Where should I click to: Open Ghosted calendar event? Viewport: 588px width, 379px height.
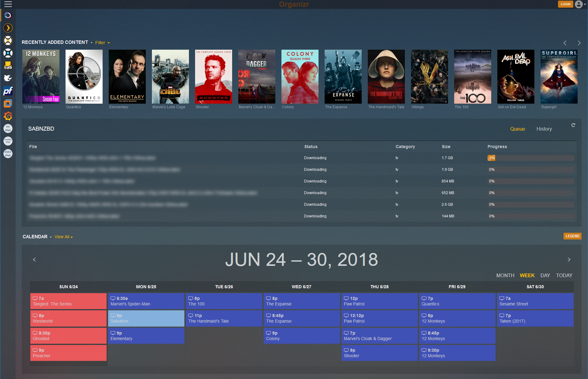[x=68, y=336]
